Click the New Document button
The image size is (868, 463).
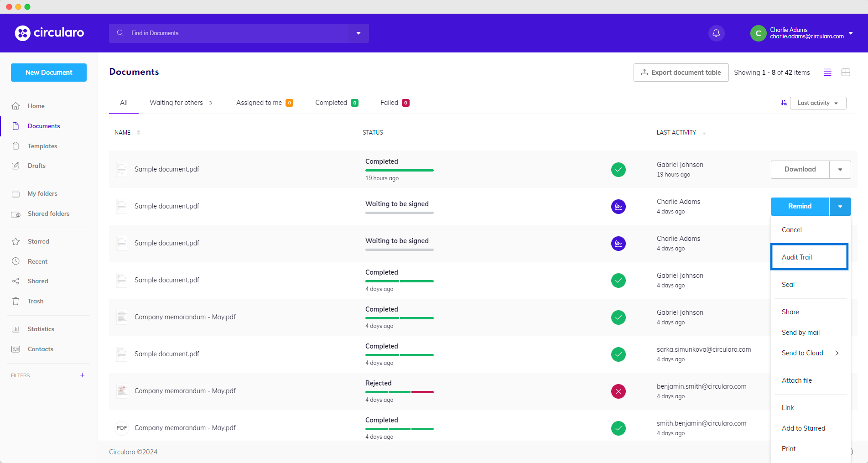pos(49,73)
